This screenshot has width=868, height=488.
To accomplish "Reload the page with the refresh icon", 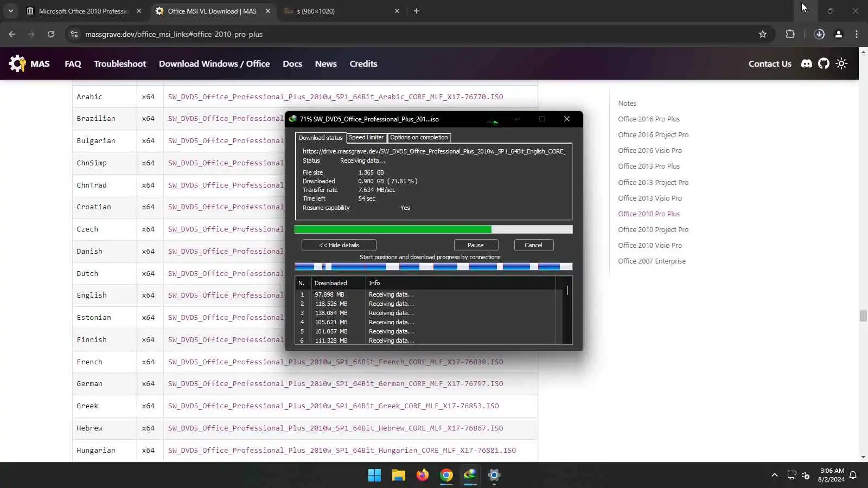I will pyautogui.click(x=51, y=34).
